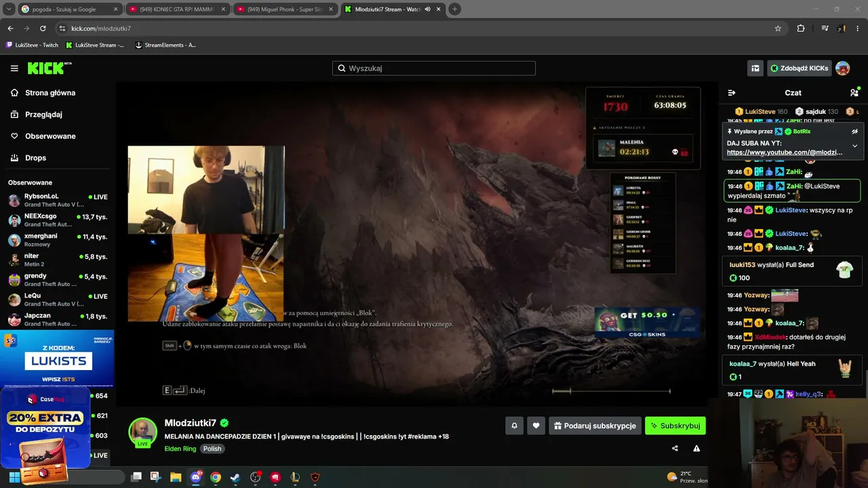
Task: Follow Mlodziutki7 with the heart button
Action: tap(536, 426)
